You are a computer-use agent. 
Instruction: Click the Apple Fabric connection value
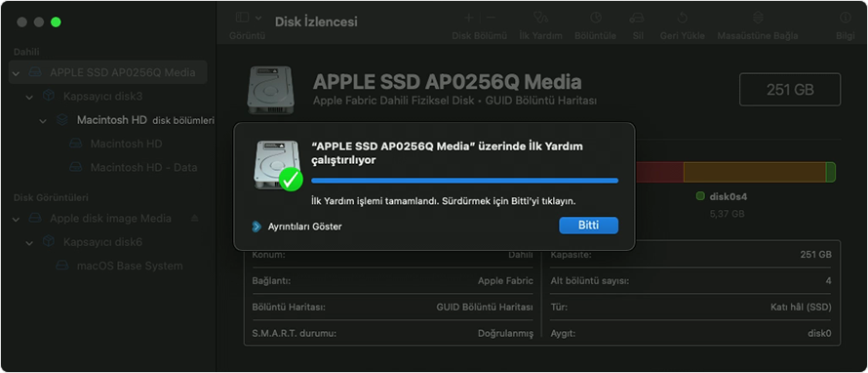(x=505, y=281)
